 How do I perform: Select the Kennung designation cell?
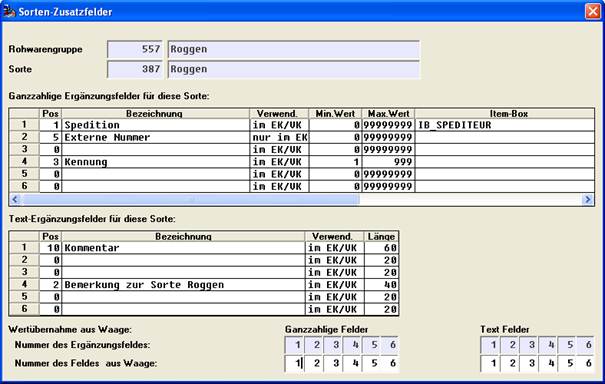[155, 162]
